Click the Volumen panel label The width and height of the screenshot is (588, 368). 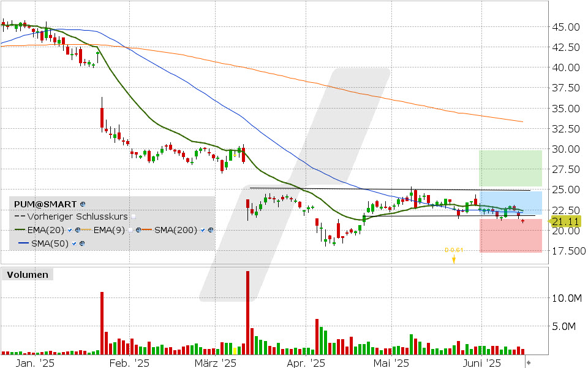pos(28,275)
